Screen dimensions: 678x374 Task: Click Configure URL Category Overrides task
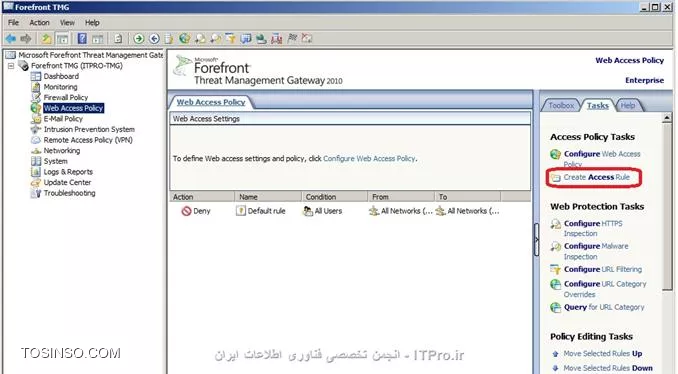tap(605, 289)
